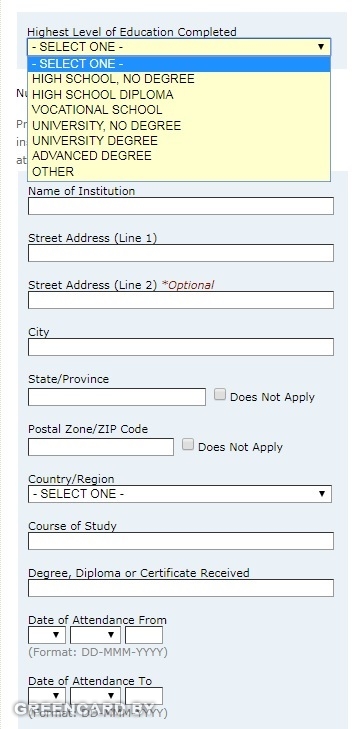Click Degree, Diploma or Certificate Received field
The width and height of the screenshot is (364, 729).
181,588
